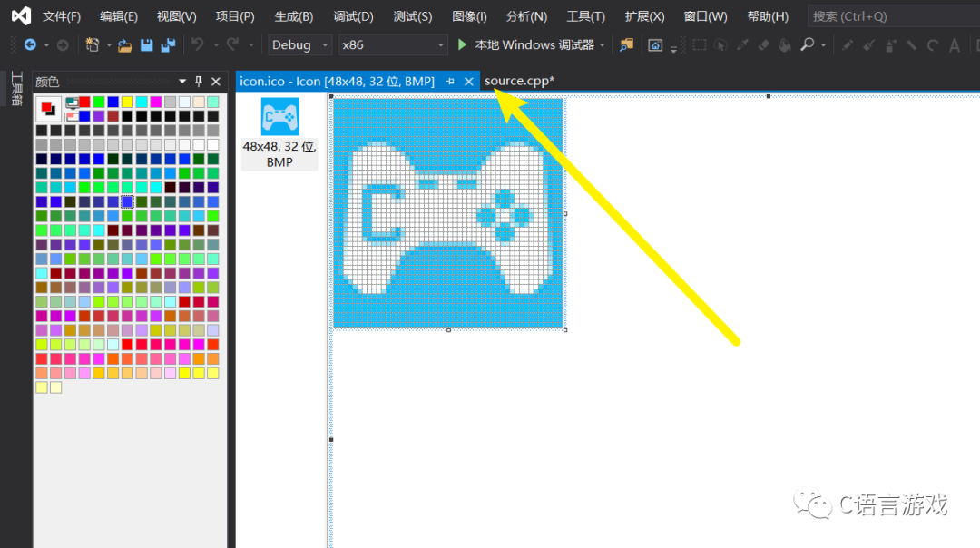Toggle pin on icon.ico tab
Screen dimensions: 980x548
pos(450,82)
